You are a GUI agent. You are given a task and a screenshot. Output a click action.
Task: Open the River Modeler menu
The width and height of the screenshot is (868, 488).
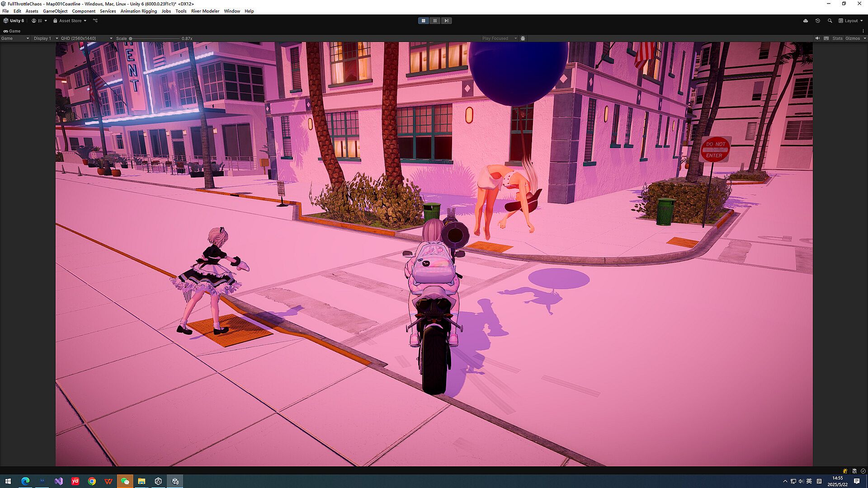point(205,11)
